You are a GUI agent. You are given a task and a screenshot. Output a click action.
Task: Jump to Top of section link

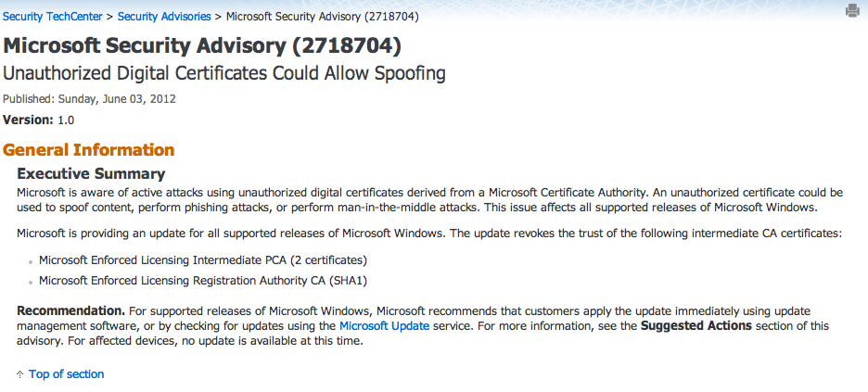coord(67,374)
